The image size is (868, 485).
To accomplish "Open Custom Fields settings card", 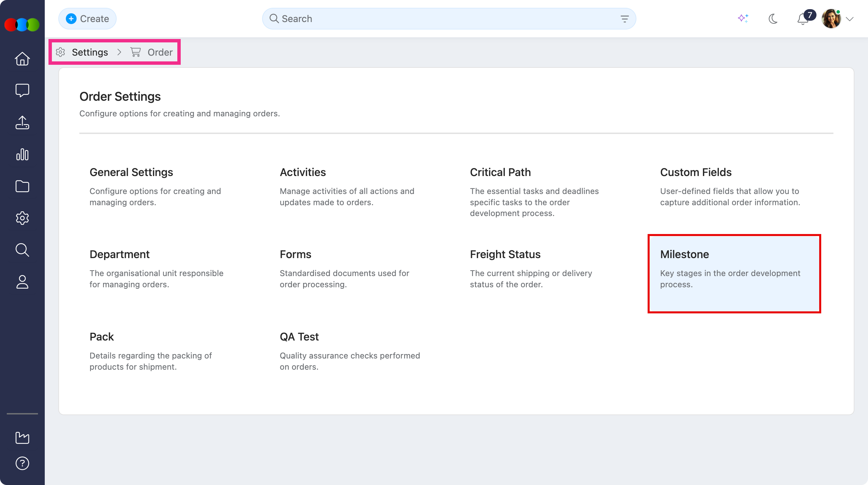I will point(734,192).
